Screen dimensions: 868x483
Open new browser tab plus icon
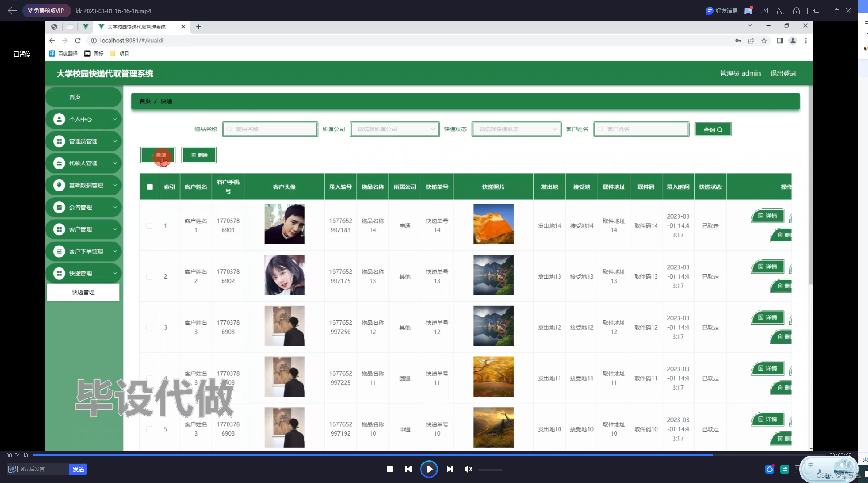[x=198, y=27]
